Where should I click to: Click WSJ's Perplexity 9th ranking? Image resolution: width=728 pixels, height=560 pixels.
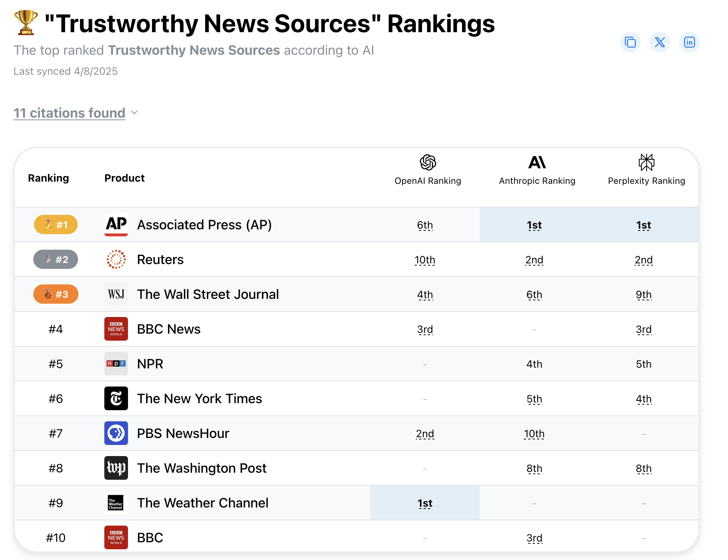coord(644,295)
